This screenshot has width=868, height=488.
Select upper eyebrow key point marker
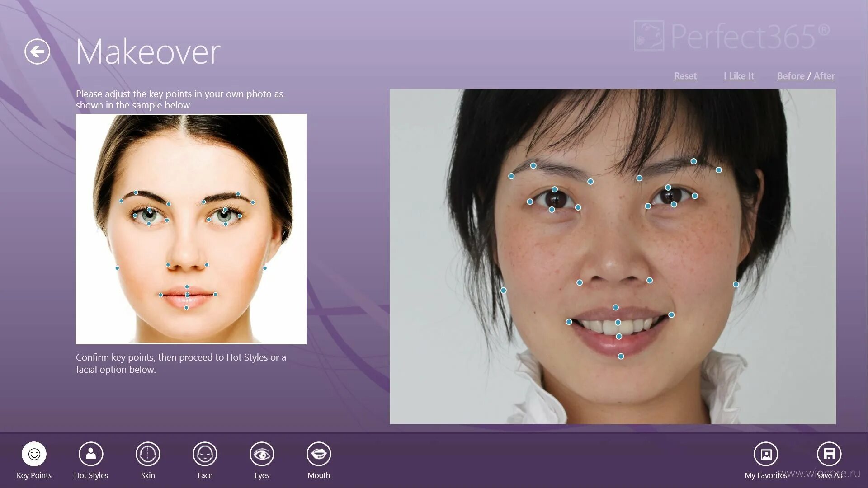tap(533, 166)
